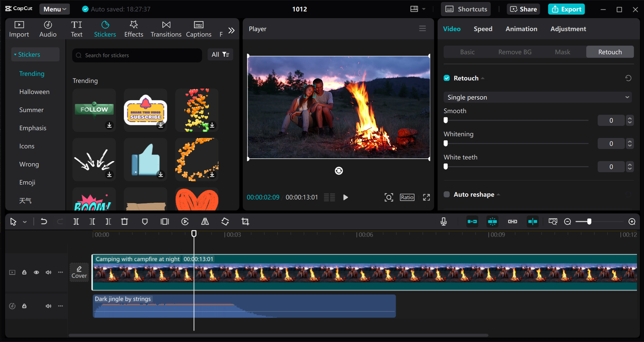This screenshot has width=644, height=342.
Task: Hide the video track with eye icon
Action: click(36, 272)
